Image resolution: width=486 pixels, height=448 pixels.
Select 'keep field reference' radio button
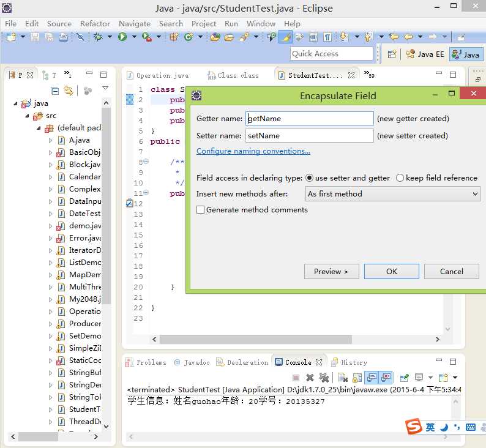pyautogui.click(x=400, y=178)
